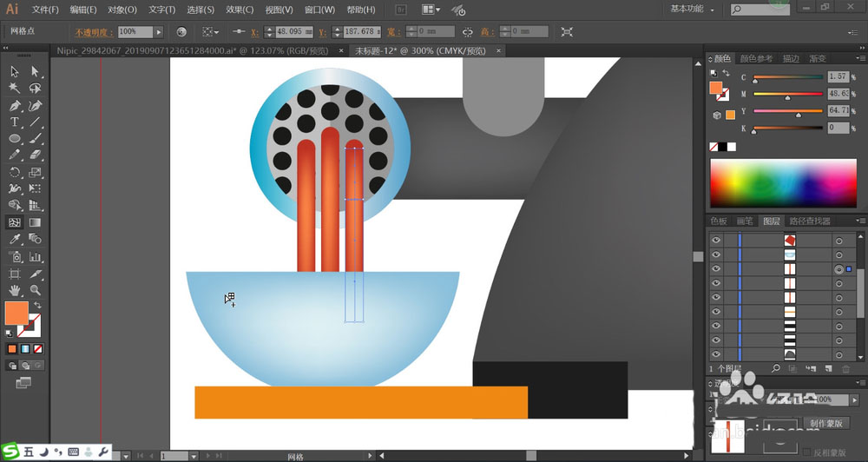Select the Gradient tool in the toolbox
This screenshot has width=868, height=462.
tap(36, 222)
